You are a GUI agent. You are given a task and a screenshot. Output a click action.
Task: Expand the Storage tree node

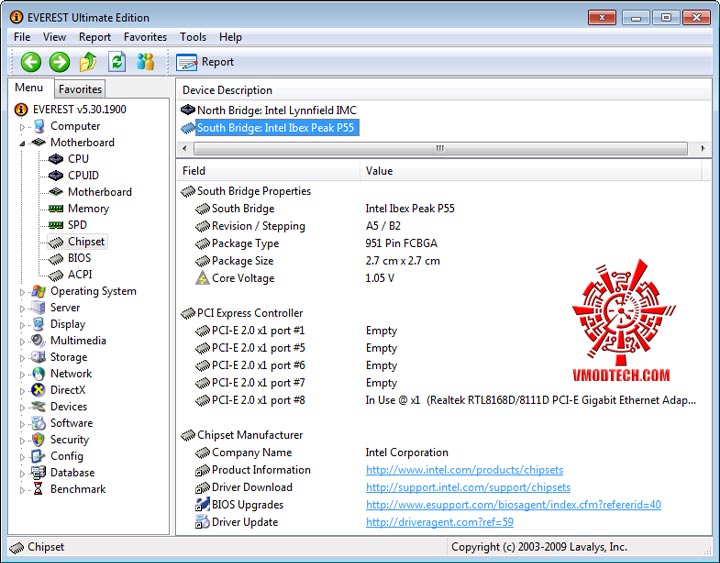point(22,358)
